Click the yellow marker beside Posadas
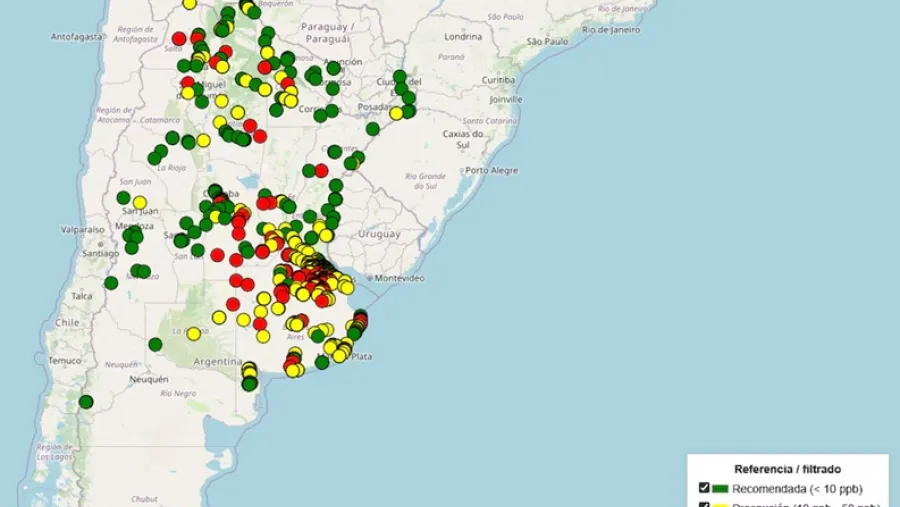900x507 pixels. [396, 113]
